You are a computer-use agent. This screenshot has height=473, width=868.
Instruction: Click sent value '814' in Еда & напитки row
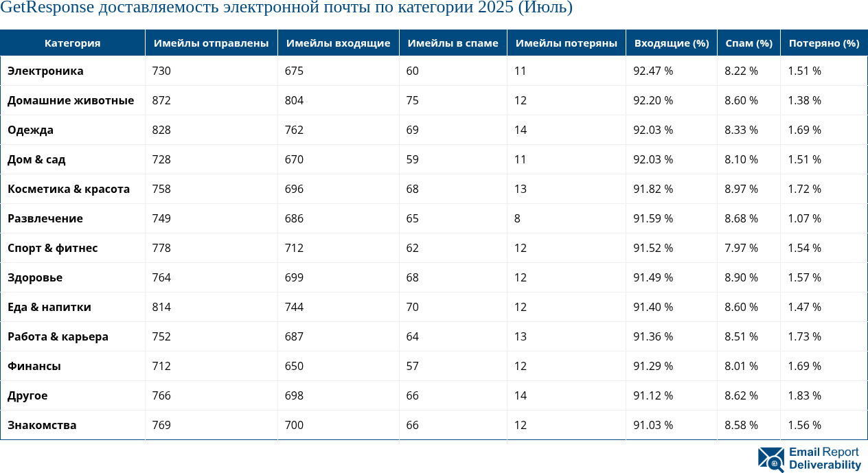coord(161,307)
